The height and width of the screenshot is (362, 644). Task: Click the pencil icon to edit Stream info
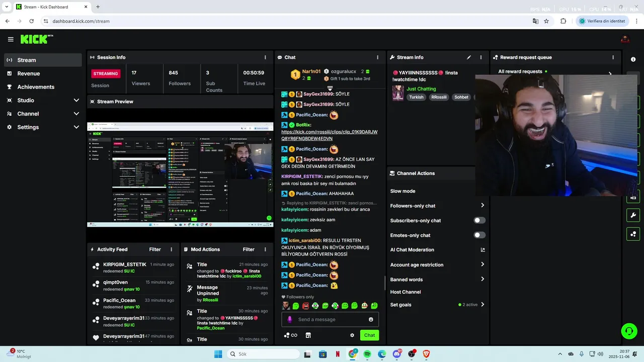point(469,57)
